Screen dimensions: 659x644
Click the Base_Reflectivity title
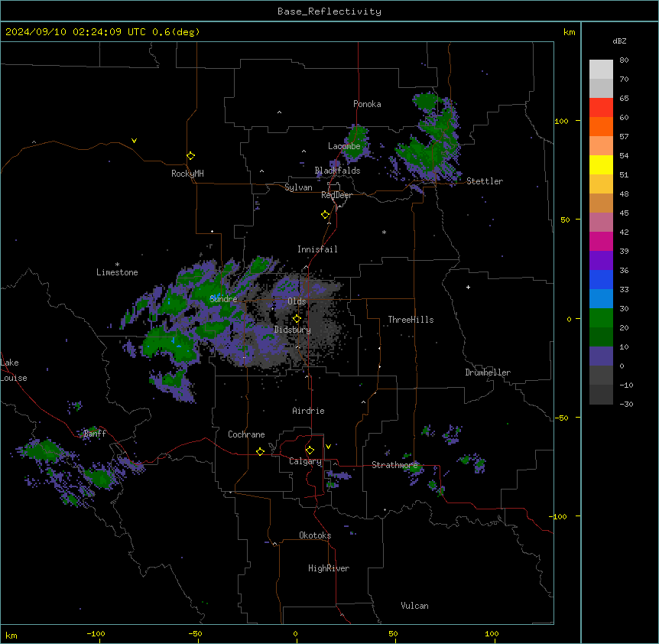click(x=329, y=11)
